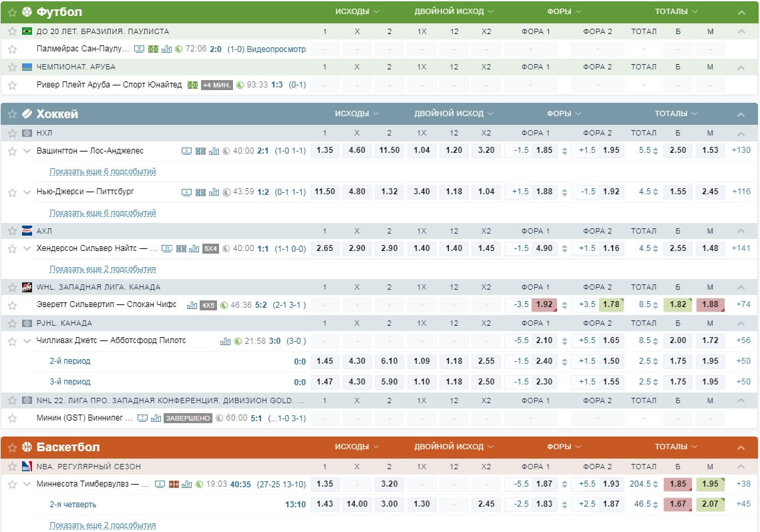The height and width of the screenshot is (532, 760).
Task: Toggle favorite star for NBA. Регулярный сезон league
Action: [x=12, y=467]
